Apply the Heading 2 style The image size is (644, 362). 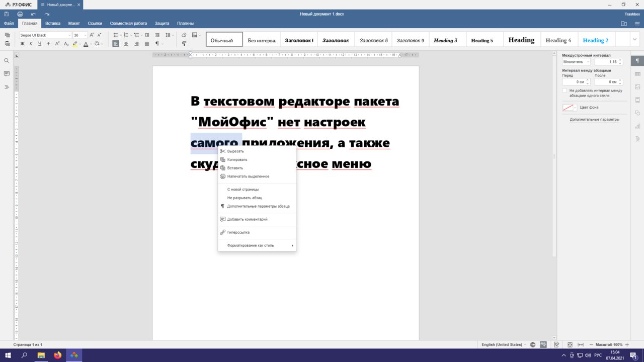(x=596, y=40)
